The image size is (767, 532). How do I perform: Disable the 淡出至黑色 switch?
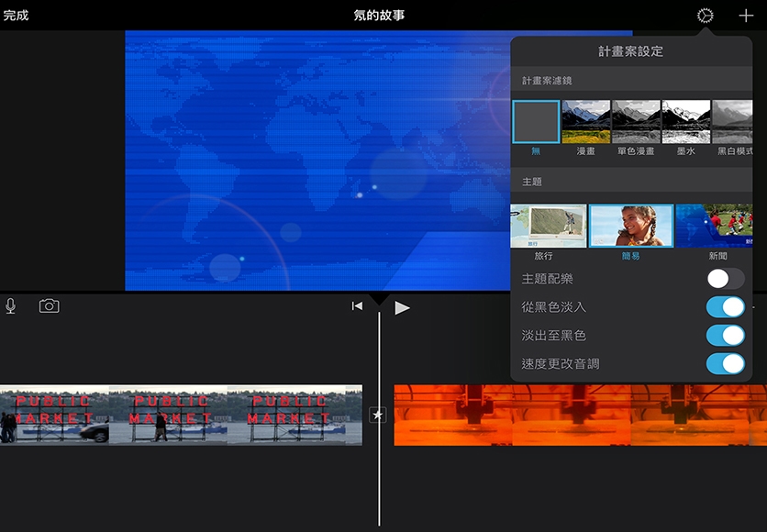click(x=725, y=336)
